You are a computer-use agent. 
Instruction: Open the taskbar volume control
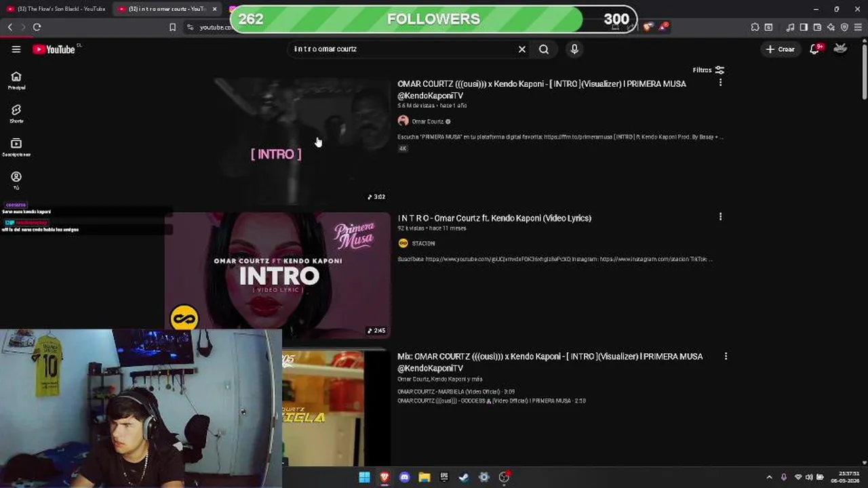[808, 477]
